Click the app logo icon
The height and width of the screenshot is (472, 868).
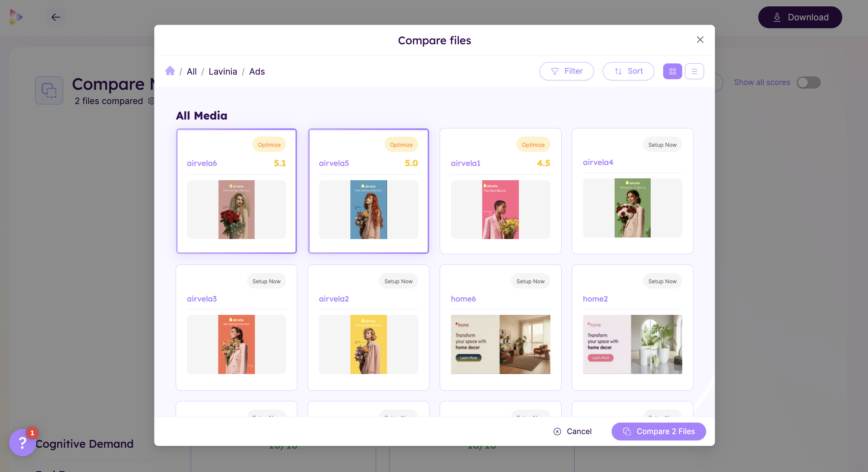coord(16,17)
